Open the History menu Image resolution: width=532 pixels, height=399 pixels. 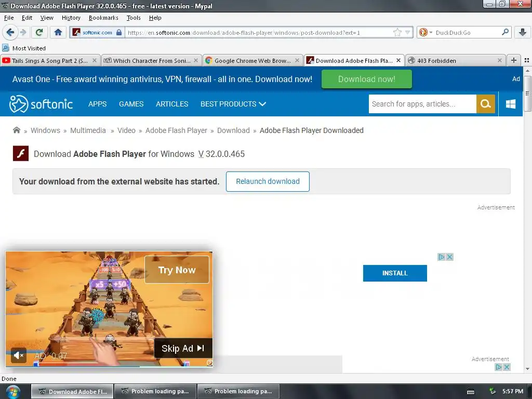(71, 18)
